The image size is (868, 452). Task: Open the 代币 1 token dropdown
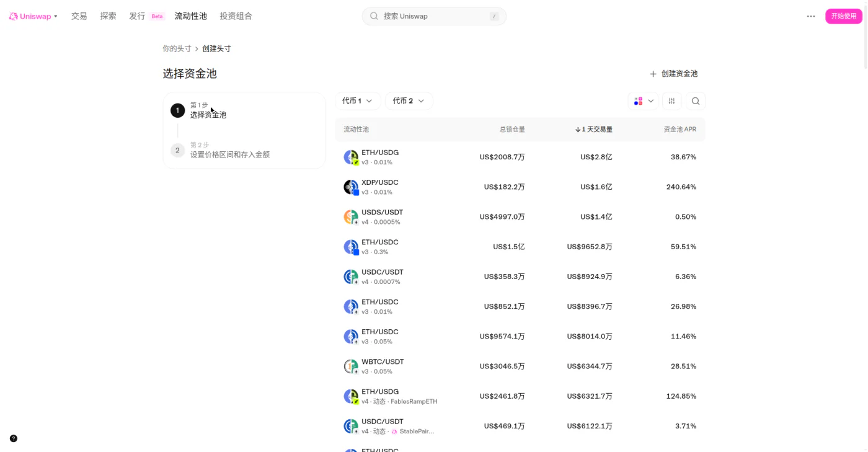pos(358,101)
